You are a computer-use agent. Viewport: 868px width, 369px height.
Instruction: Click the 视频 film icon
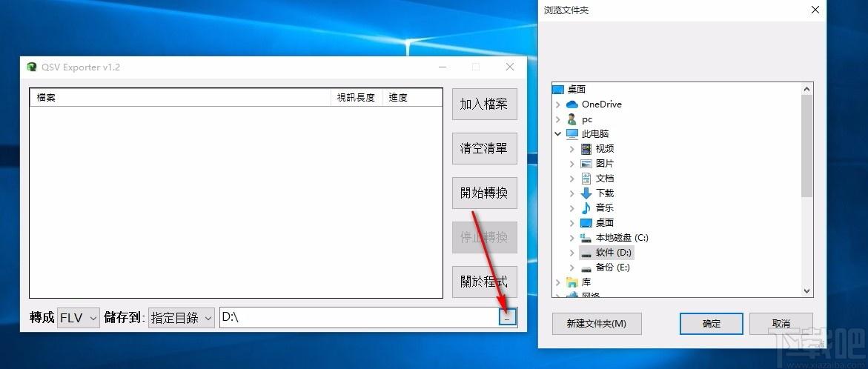pyautogui.click(x=586, y=149)
